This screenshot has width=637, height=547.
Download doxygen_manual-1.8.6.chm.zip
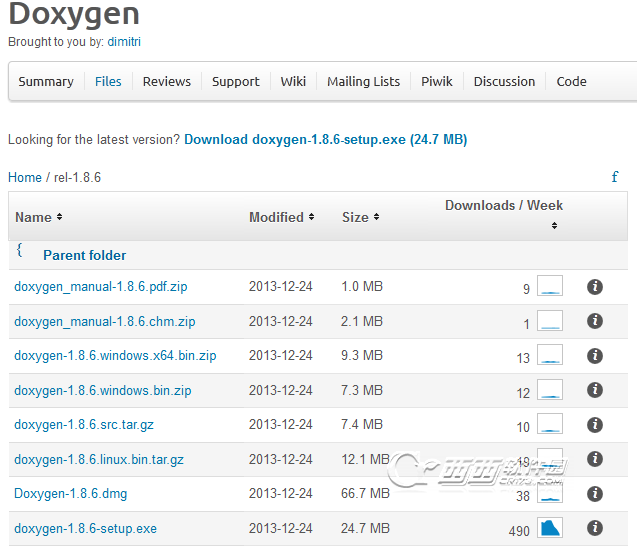(x=105, y=321)
